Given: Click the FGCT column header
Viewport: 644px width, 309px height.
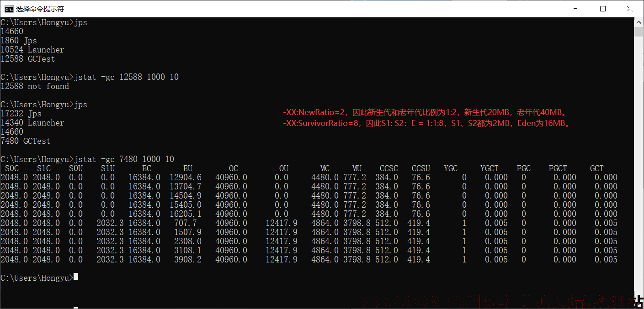Looking at the screenshot, I should (x=558, y=168).
